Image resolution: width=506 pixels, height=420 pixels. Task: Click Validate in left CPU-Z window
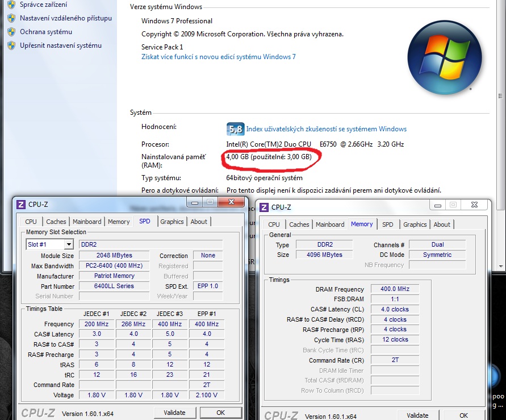coord(174,413)
